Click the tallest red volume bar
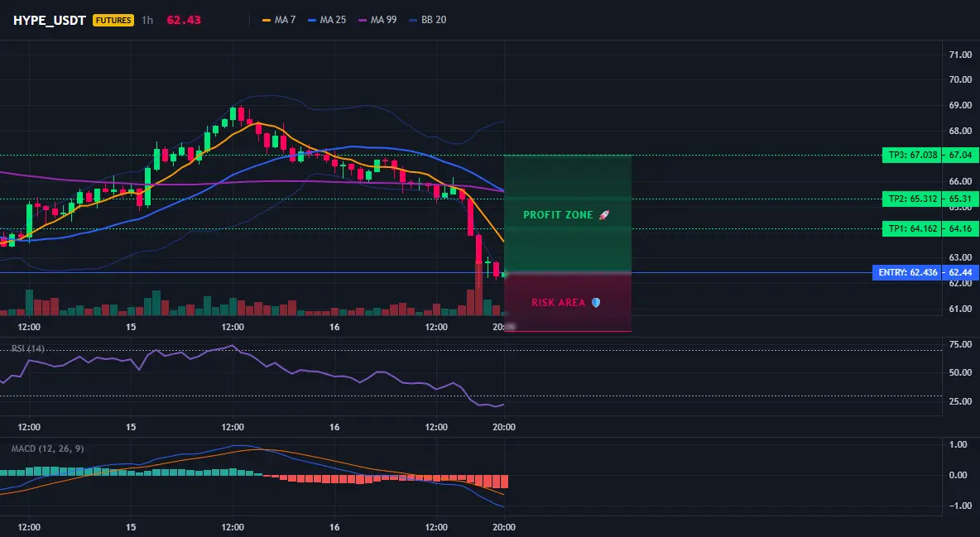980x537 pixels. pos(478,289)
